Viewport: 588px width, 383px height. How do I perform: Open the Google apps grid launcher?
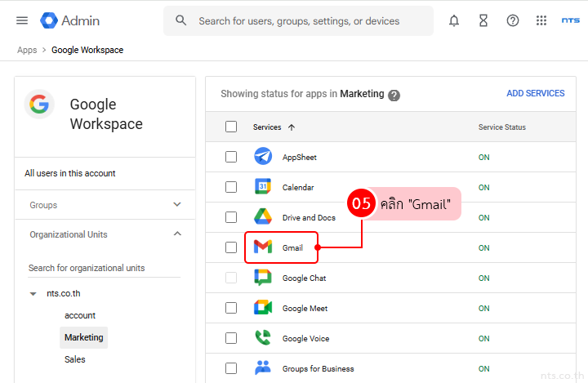(x=541, y=20)
